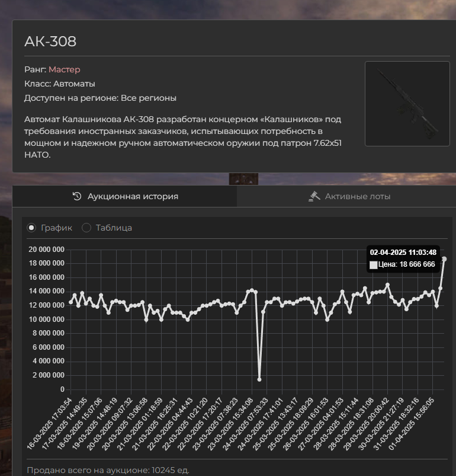Select the Таблица radio button

(86, 228)
